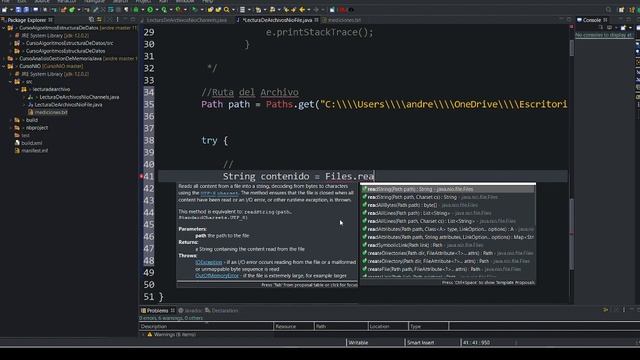Choose createFile proposal in list
The image size is (640, 360).
[x=448, y=269]
